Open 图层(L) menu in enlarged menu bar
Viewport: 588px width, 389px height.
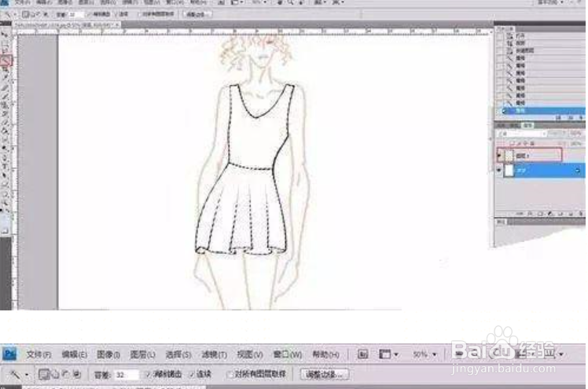click(x=142, y=354)
